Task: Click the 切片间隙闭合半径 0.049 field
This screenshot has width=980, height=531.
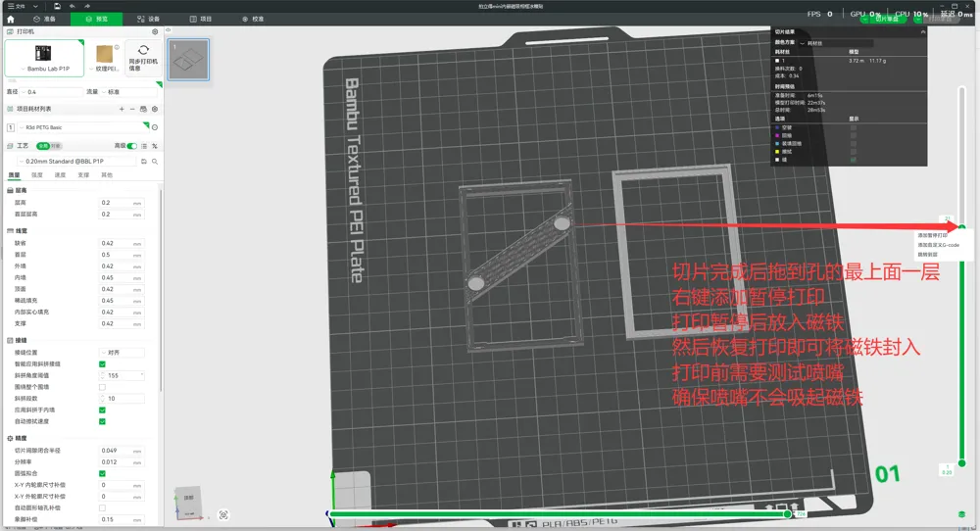Action: click(x=122, y=451)
